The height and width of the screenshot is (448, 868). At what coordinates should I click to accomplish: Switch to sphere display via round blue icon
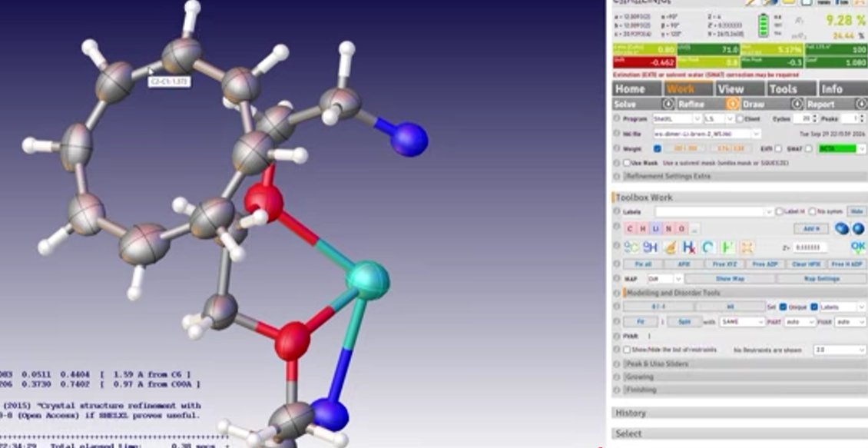(x=858, y=228)
